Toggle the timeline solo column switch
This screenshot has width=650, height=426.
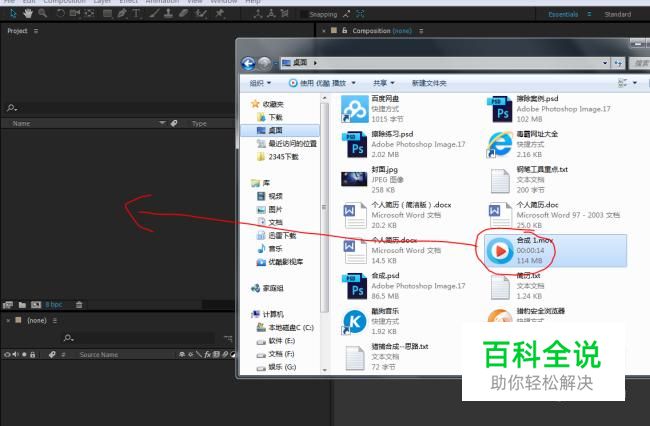(24, 355)
